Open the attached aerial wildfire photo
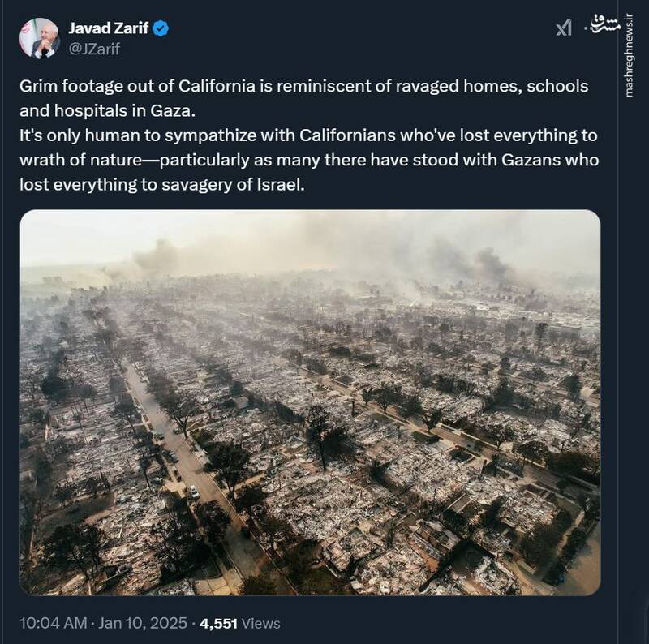 point(310,402)
